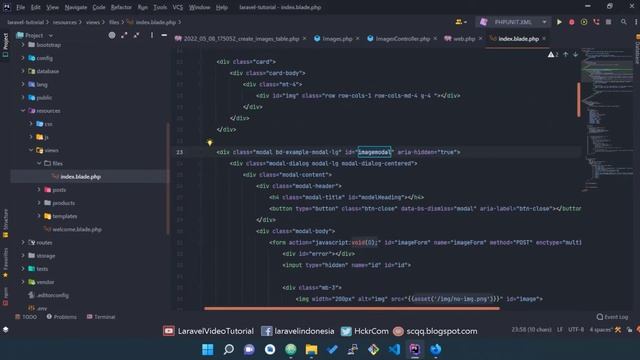Click the yellow light bulb intention icon
This screenshot has height=360, width=640.
pos(210,142)
